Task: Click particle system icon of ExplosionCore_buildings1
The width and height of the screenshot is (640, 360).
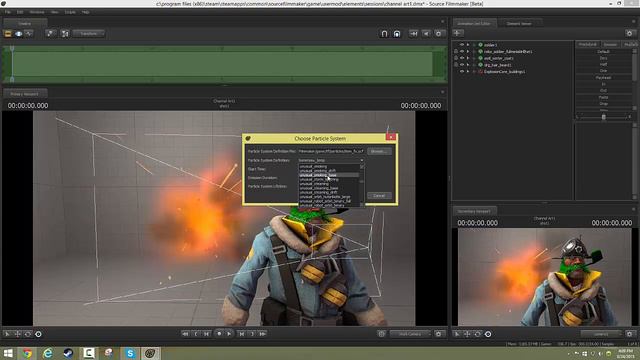Action: tap(480, 71)
